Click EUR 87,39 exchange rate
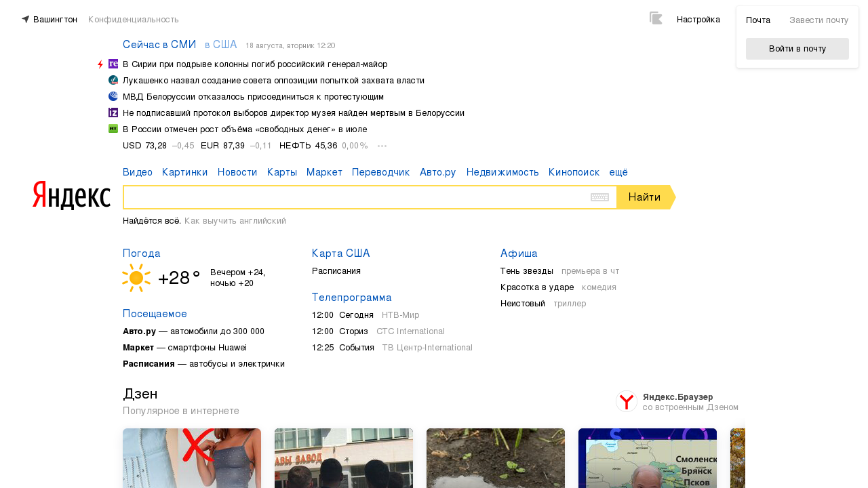 222,146
